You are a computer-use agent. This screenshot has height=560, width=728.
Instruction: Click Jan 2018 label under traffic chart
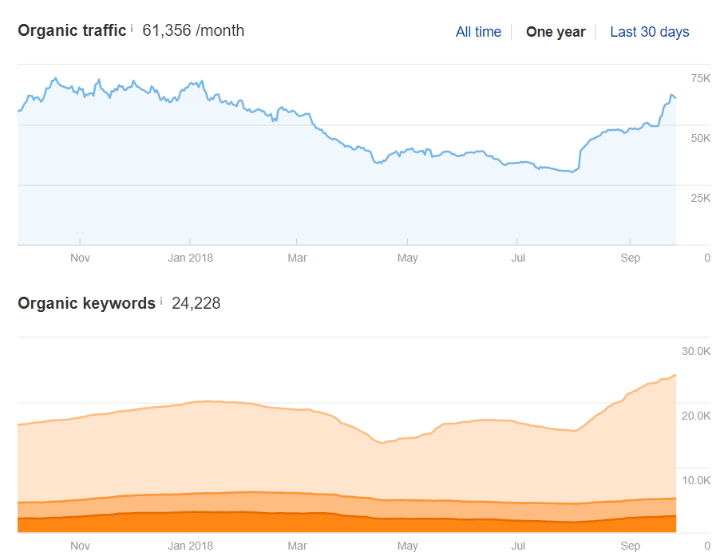[190, 258]
